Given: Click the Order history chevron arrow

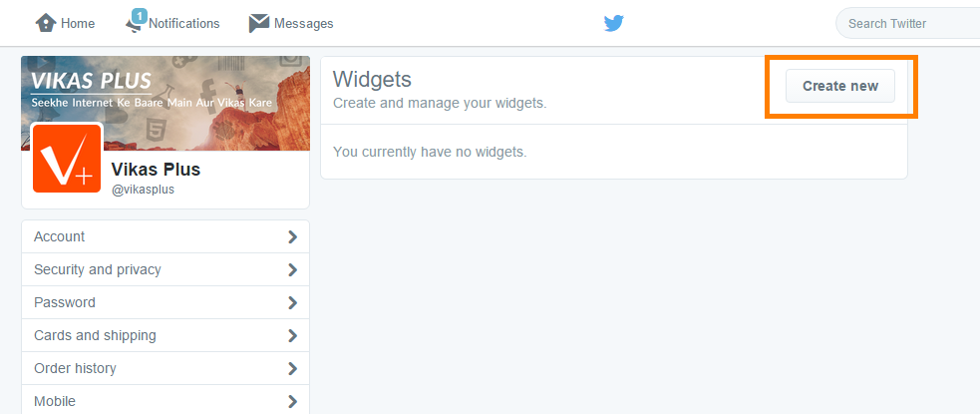Looking at the screenshot, I should pos(292,368).
